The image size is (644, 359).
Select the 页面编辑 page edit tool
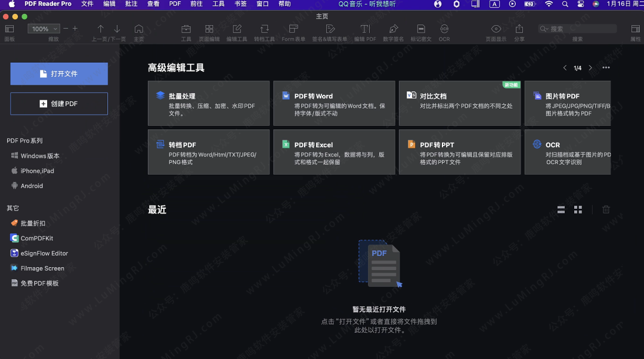[x=209, y=29]
